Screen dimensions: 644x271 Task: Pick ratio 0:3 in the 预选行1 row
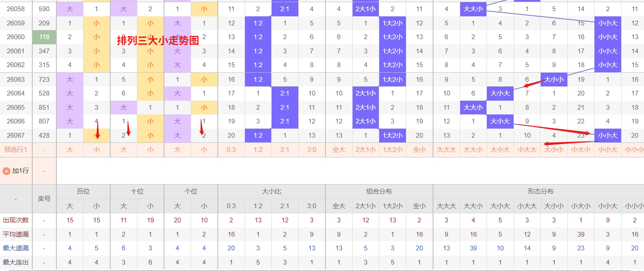pos(231,150)
